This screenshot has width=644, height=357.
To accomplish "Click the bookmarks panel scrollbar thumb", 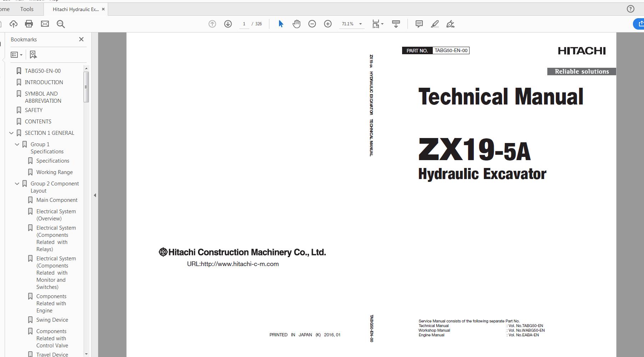I will (x=86, y=87).
